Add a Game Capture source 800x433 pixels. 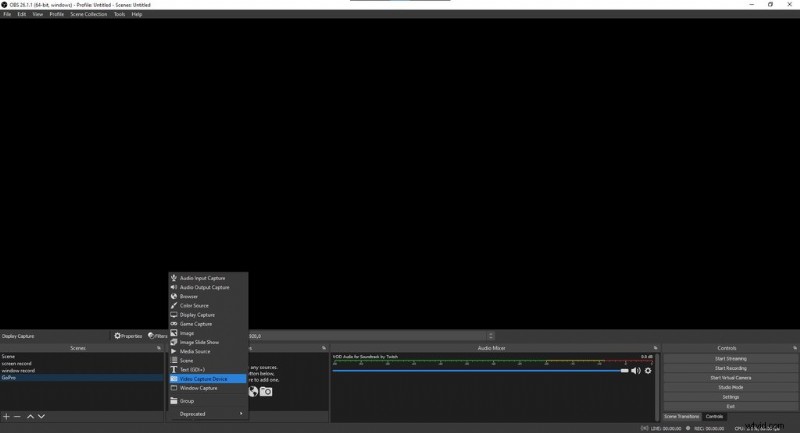(x=196, y=324)
